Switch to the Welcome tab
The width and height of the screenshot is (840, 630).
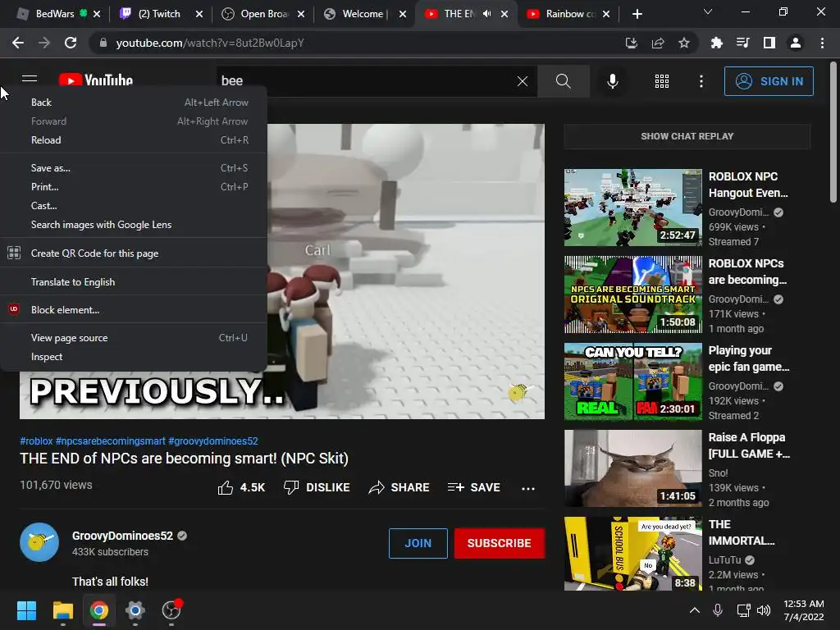pyautogui.click(x=362, y=14)
